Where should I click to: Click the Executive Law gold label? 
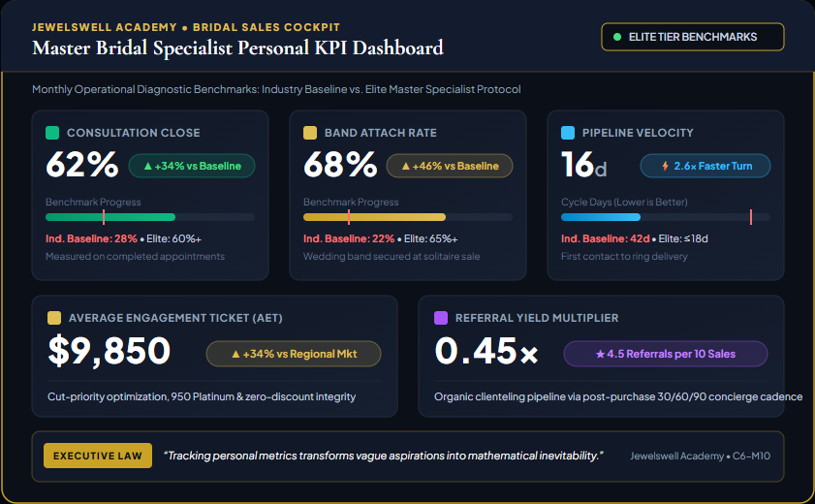point(98,456)
